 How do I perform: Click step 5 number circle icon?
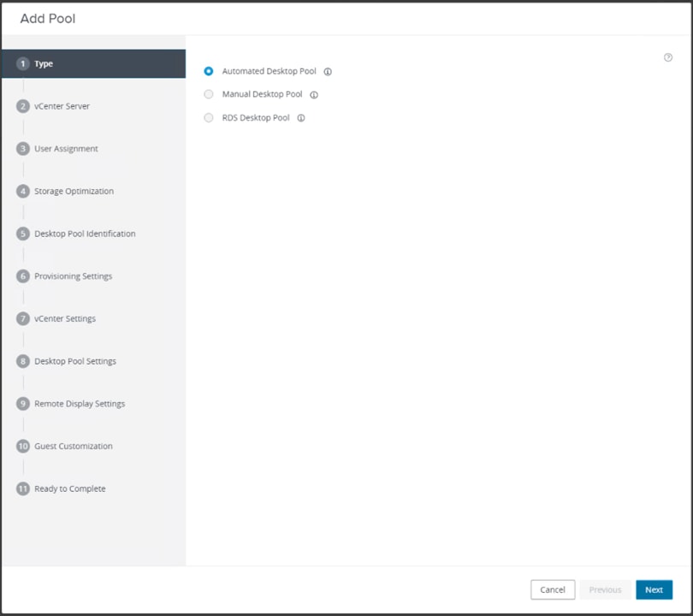[23, 234]
